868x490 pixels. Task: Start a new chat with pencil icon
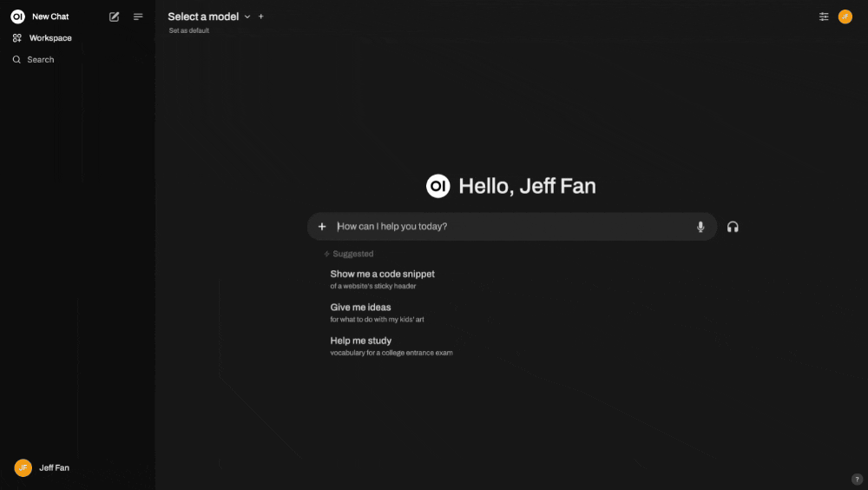click(114, 17)
